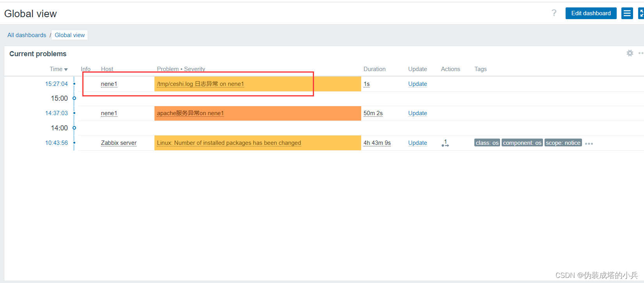
Task: Click the 15:00 timeline marker
Action: (74, 98)
